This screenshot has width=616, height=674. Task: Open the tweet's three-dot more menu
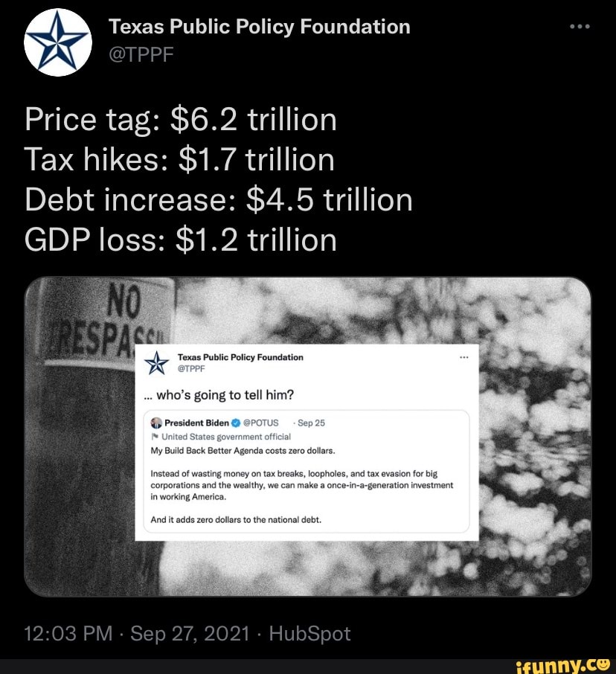[579, 28]
